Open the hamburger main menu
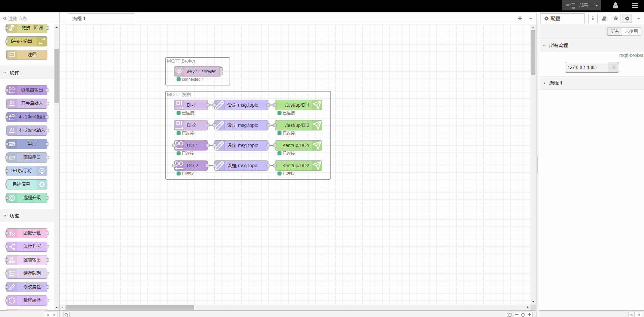The height and width of the screenshot is (317, 644). pos(635,5)
